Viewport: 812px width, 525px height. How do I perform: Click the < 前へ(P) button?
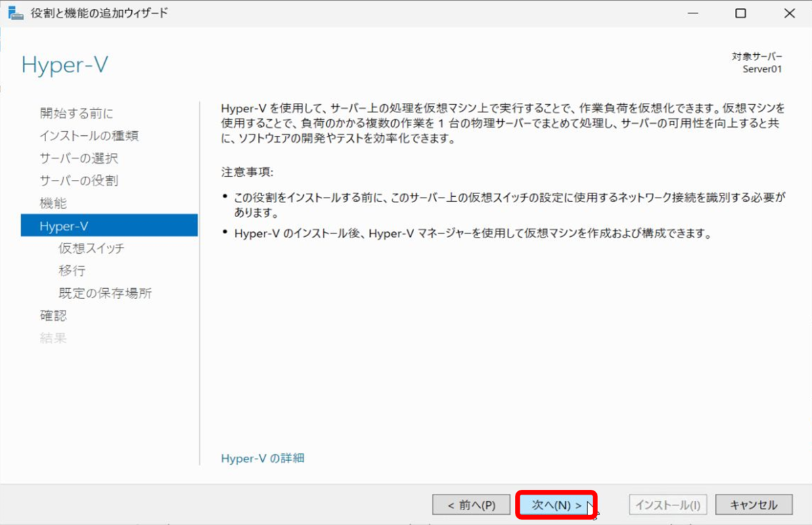click(471, 505)
